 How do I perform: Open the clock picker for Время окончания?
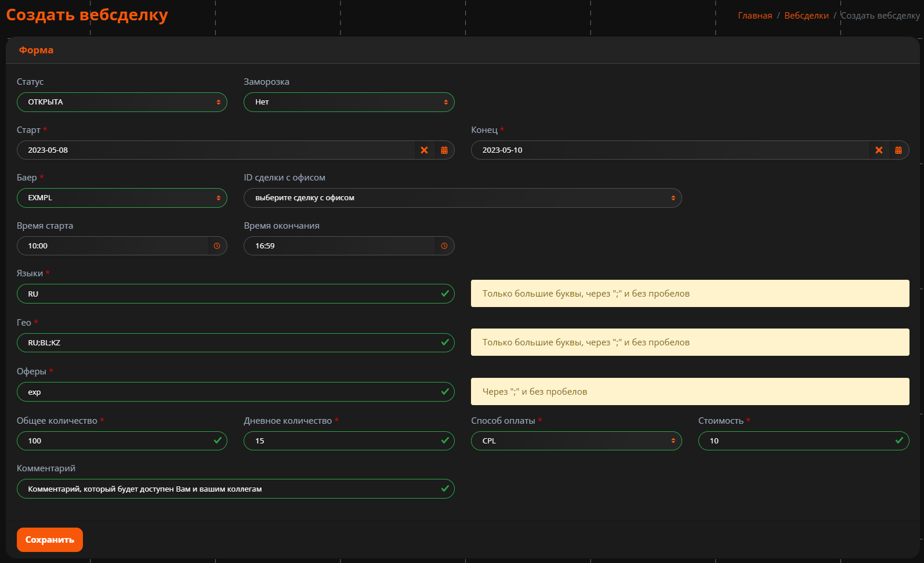pos(444,246)
